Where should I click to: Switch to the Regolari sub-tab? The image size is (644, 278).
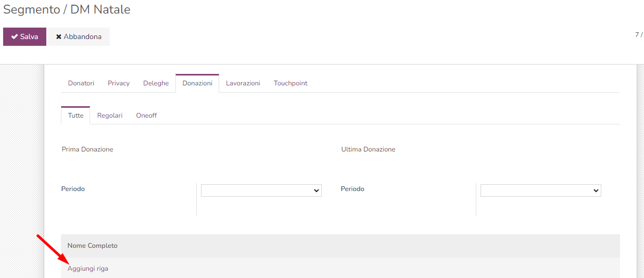click(110, 116)
